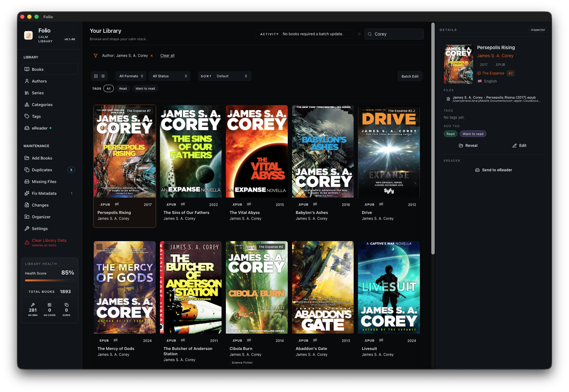569x392 pixels.
Task: Click the Clear all filters link
Action: point(167,55)
